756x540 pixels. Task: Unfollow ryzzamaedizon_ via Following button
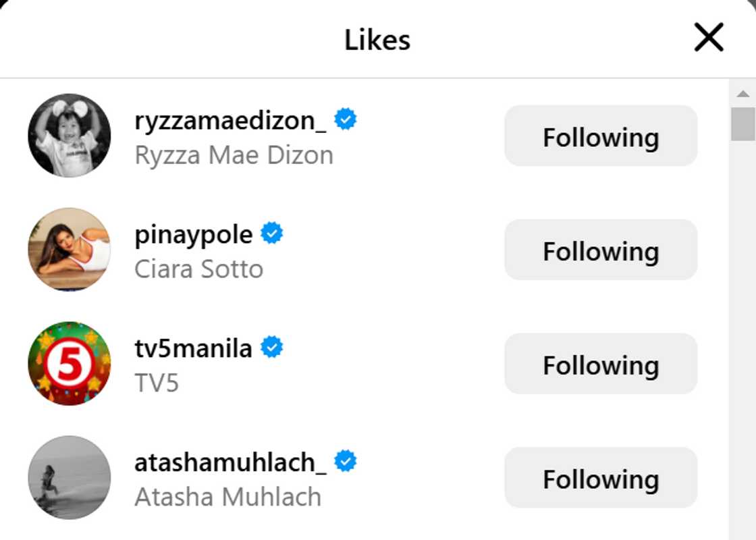(x=601, y=136)
